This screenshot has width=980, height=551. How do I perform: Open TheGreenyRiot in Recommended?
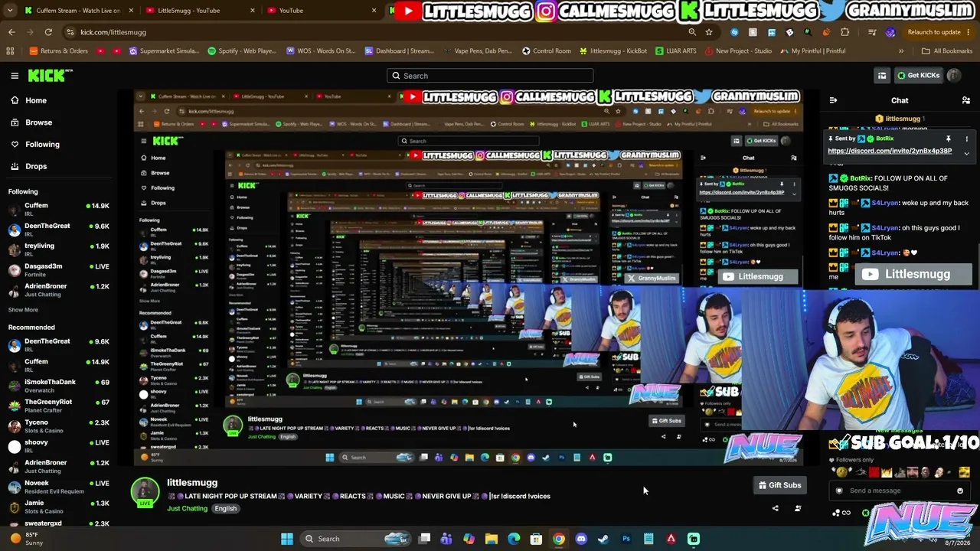pos(58,406)
